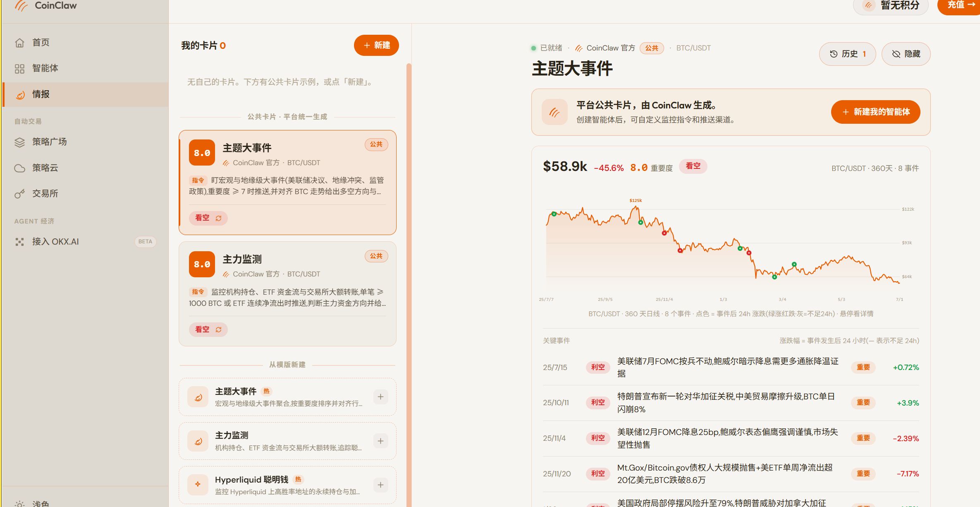Go to 策略广场 strategy plaza
Screen dimensions: 980x507
(x=85, y=142)
